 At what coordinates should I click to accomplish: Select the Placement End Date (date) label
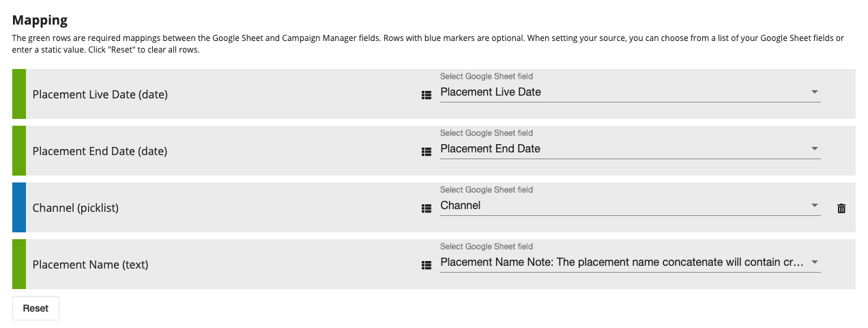click(x=100, y=152)
